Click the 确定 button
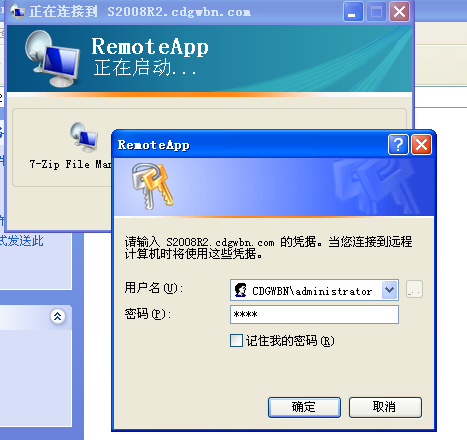The image size is (467, 440). coord(304,407)
